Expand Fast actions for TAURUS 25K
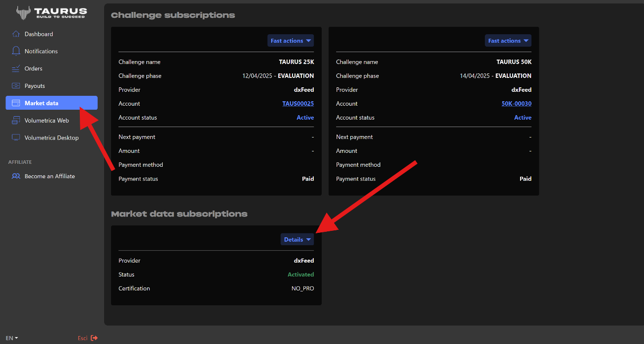Screen dimensions: 644x344 pyautogui.click(x=291, y=41)
